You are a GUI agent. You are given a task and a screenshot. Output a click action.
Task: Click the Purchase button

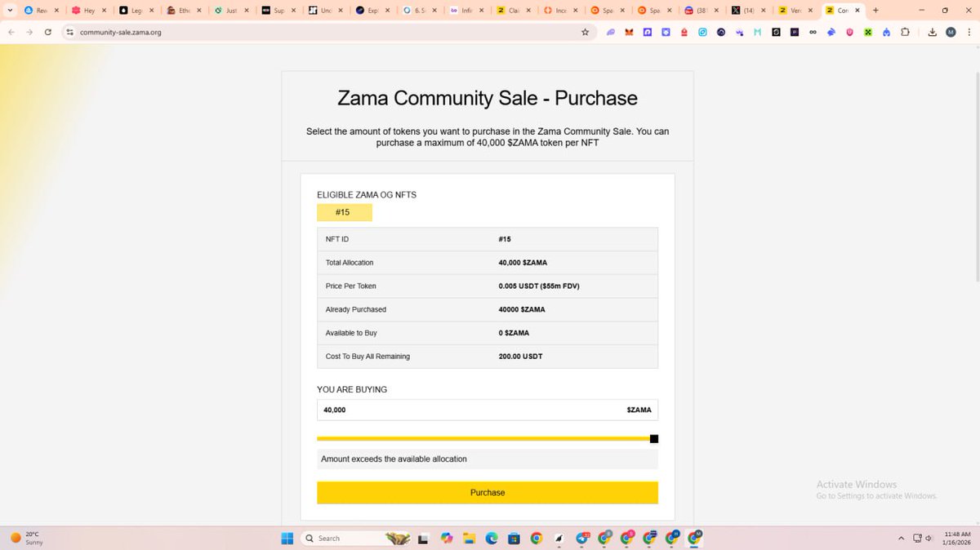(x=488, y=493)
